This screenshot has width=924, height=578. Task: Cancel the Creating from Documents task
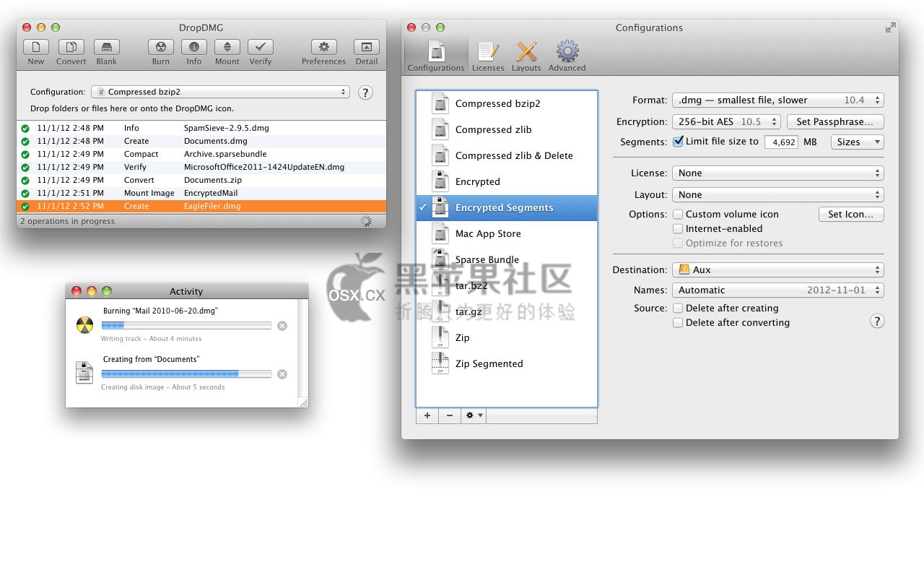(282, 374)
